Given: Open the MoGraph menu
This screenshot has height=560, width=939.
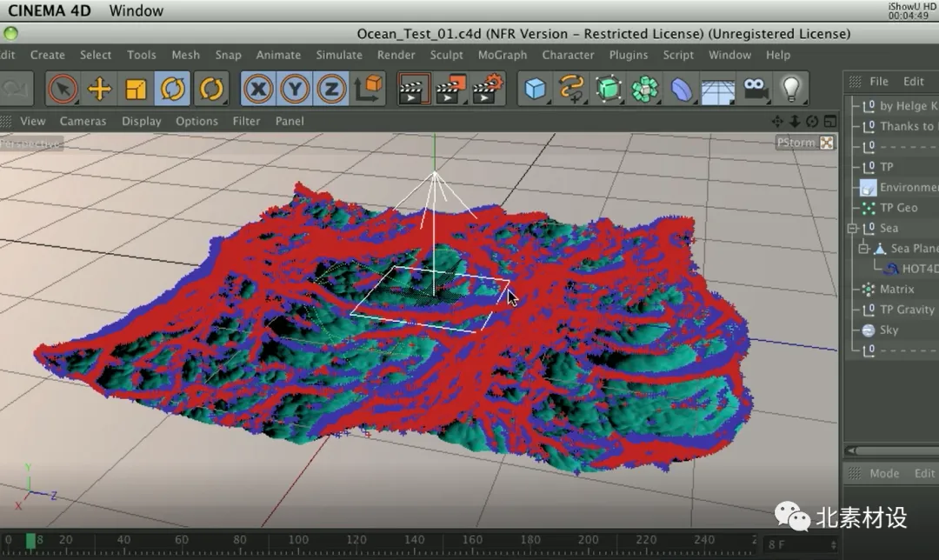Looking at the screenshot, I should 503,55.
